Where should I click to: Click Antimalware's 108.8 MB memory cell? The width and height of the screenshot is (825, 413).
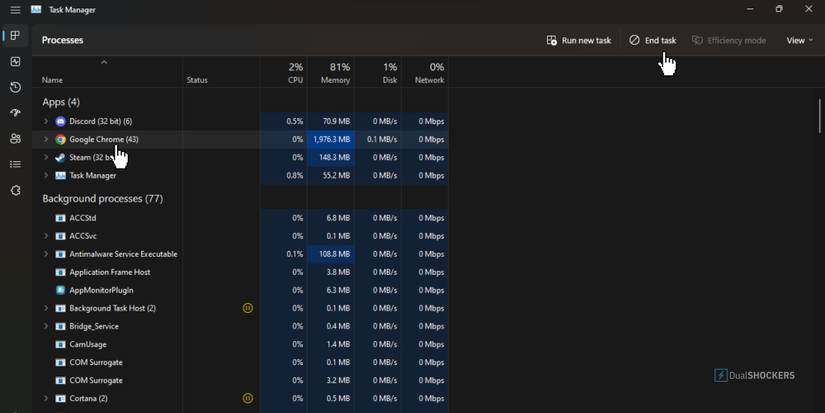coord(331,254)
